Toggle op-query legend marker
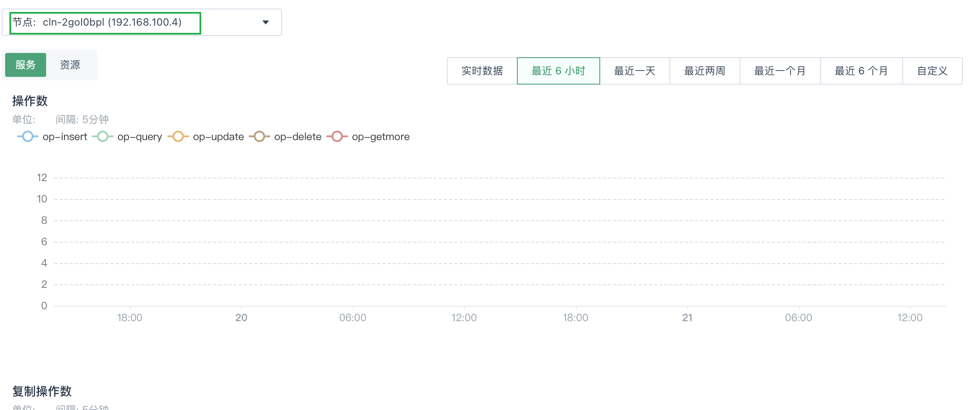The width and height of the screenshot is (980, 410). [x=103, y=137]
